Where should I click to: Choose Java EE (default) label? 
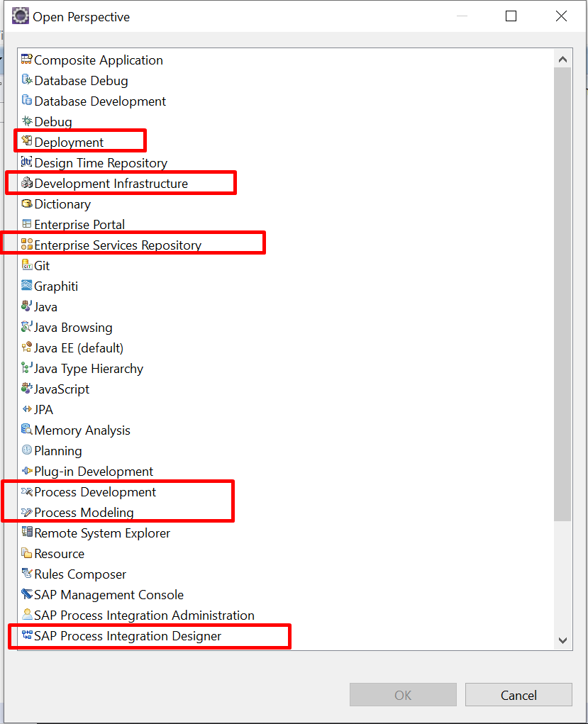79,349
